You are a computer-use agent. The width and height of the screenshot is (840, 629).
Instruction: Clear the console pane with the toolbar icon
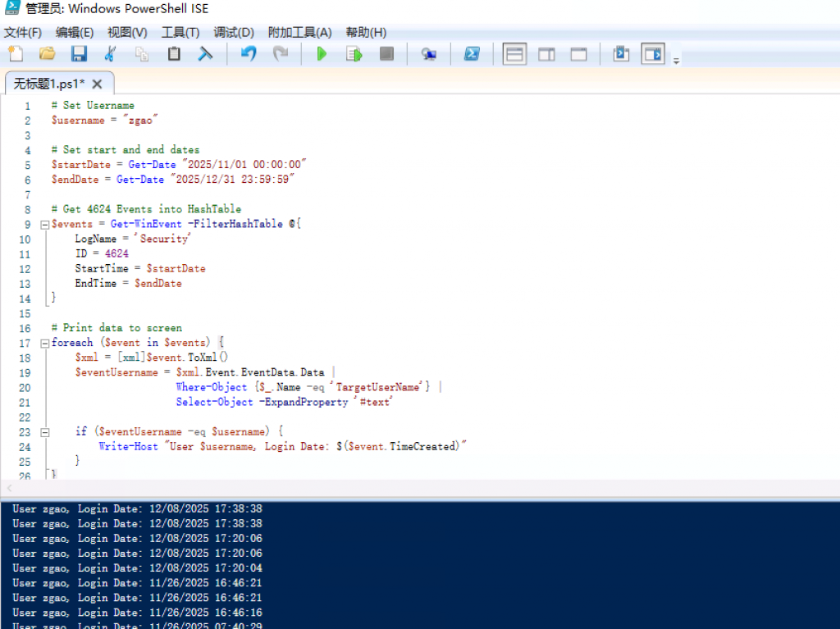coord(205,54)
